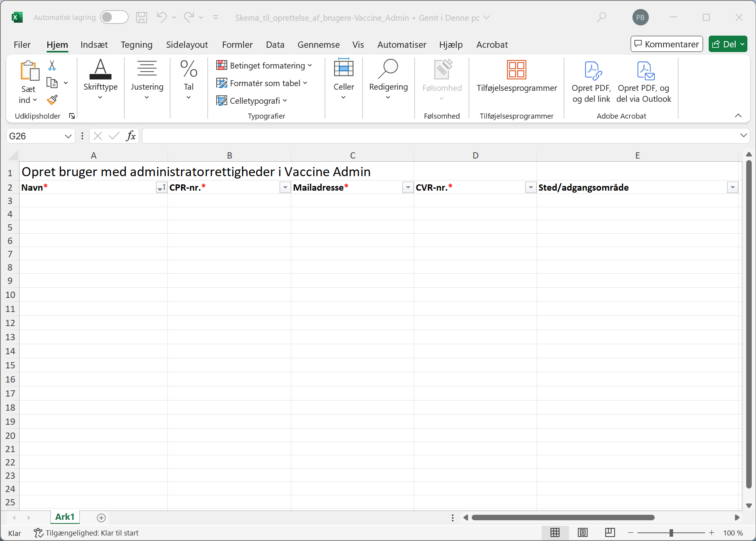756x541 pixels.
Task: Click the Tilgængelighed accessibility status icon
Action: [38, 533]
